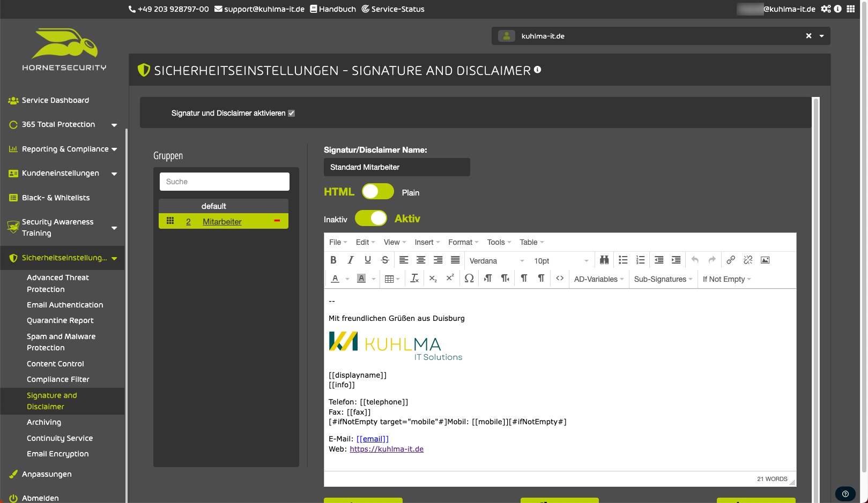The height and width of the screenshot is (503, 868).
Task: Center align text
Action: 421,260
